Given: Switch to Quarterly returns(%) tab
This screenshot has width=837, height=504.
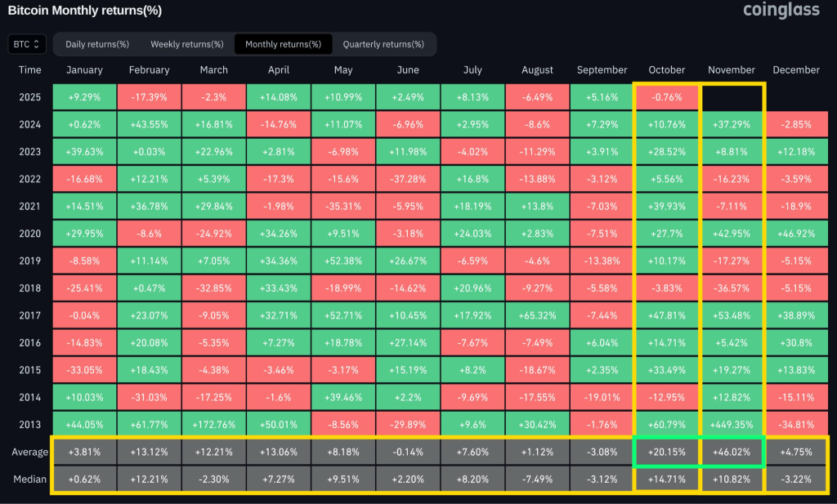Looking at the screenshot, I should (x=383, y=44).
